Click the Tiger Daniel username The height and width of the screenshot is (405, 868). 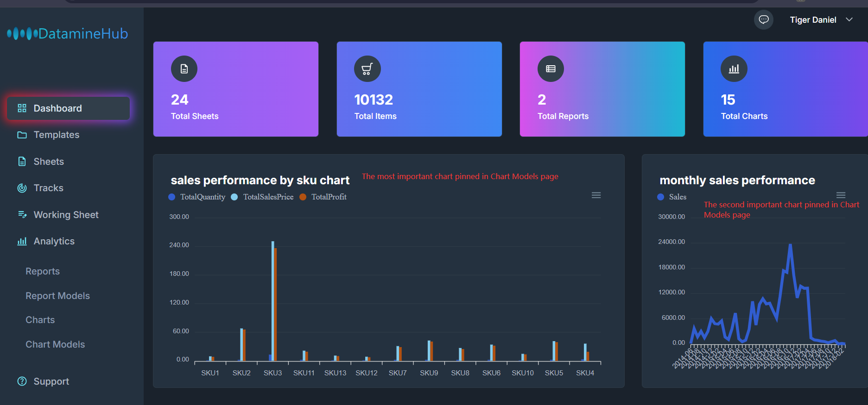click(x=813, y=20)
